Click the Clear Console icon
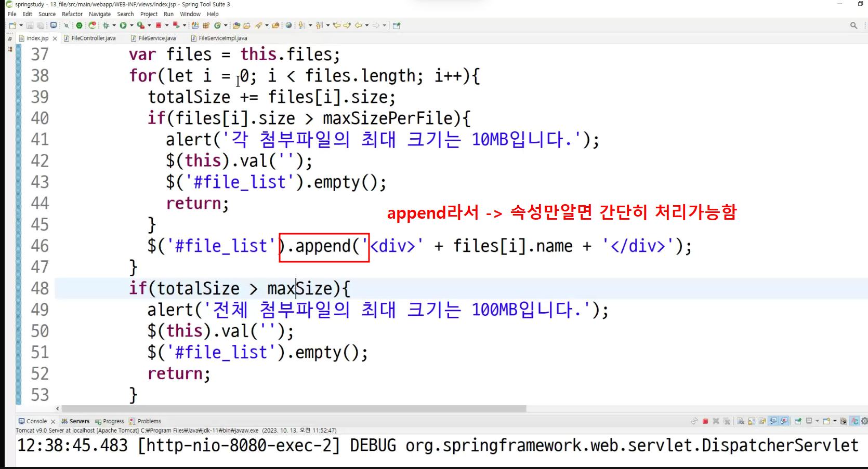The image size is (868, 469). tap(741, 421)
